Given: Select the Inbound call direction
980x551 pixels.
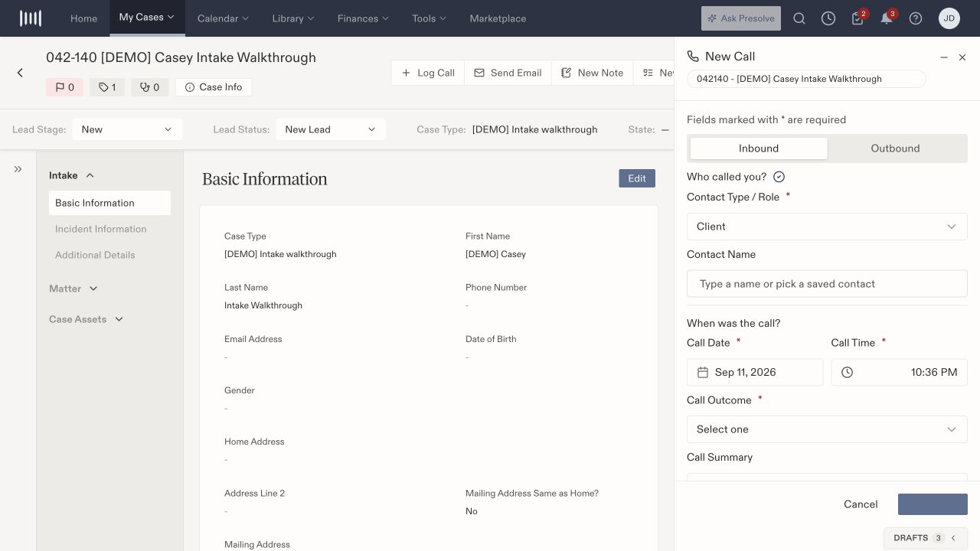Looking at the screenshot, I should [x=759, y=148].
